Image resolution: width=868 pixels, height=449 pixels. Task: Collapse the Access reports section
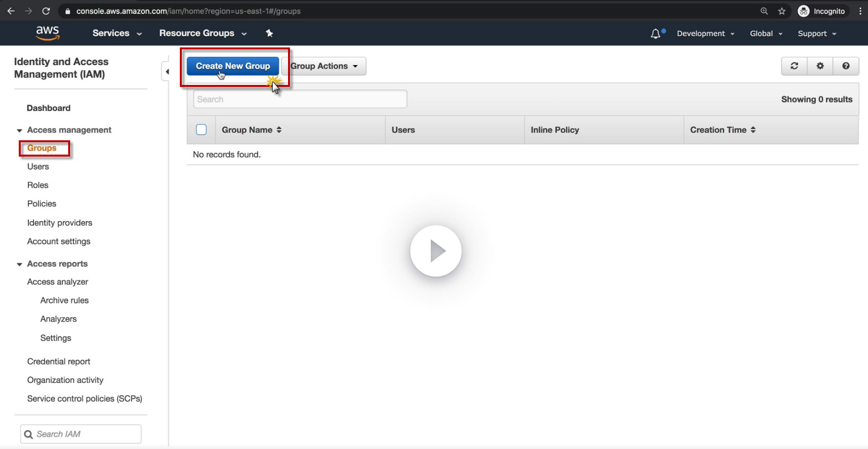click(19, 264)
